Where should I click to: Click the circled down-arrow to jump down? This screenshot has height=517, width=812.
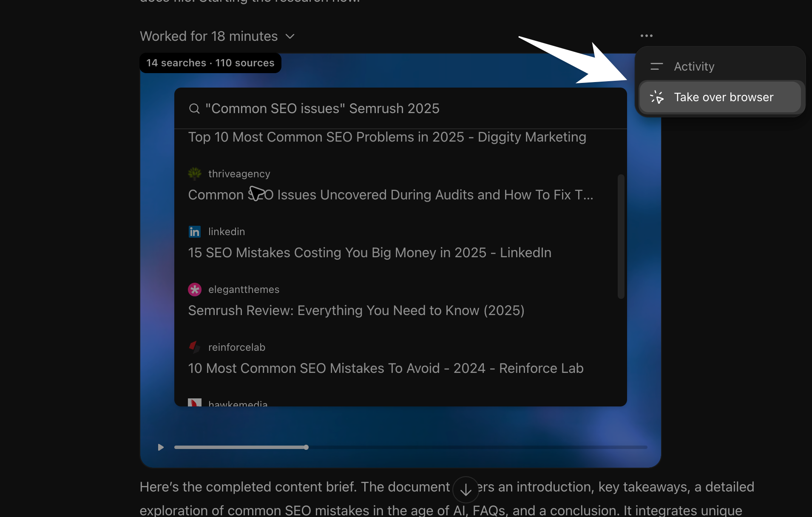(x=465, y=489)
